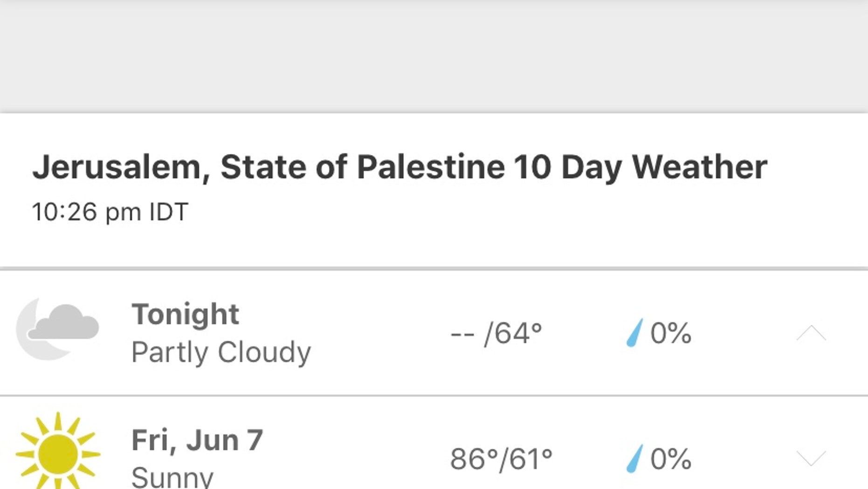Click the 0% precipitation value for Friday

coord(671,459)
